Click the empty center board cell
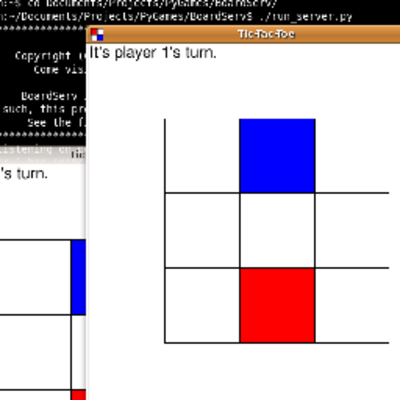 coord(277,230)
